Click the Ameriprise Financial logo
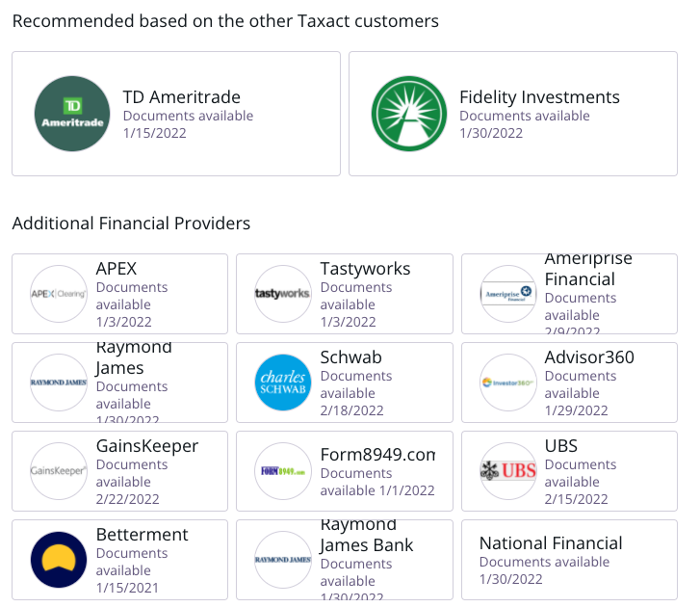 tap(508, 294)
